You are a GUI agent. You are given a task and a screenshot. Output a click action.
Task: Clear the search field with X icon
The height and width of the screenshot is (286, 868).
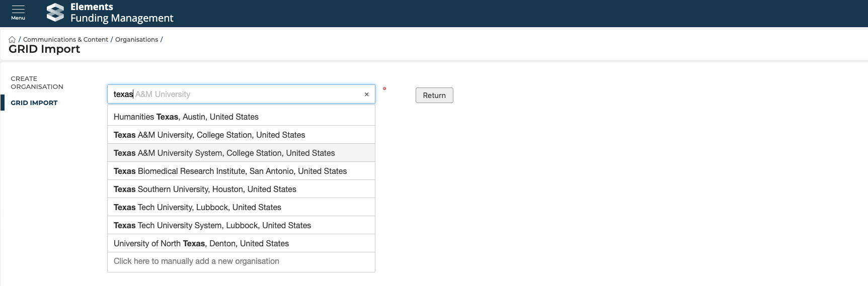click(x=366, y=94)
